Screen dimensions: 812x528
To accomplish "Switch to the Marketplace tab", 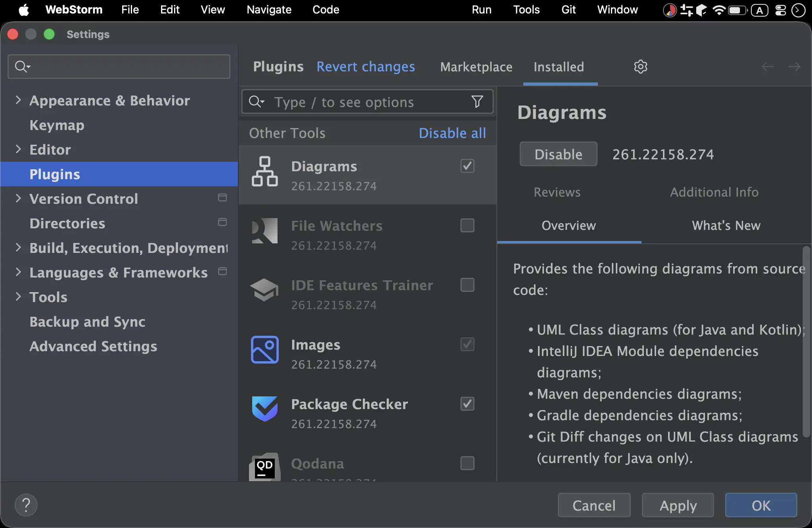I will 476,67.
